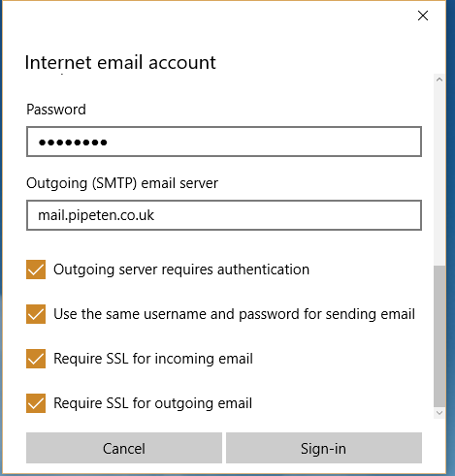Viewport: 455px width, 476px height.
Task: Click the 'Internet email account' heading
Action: point(120,62)
